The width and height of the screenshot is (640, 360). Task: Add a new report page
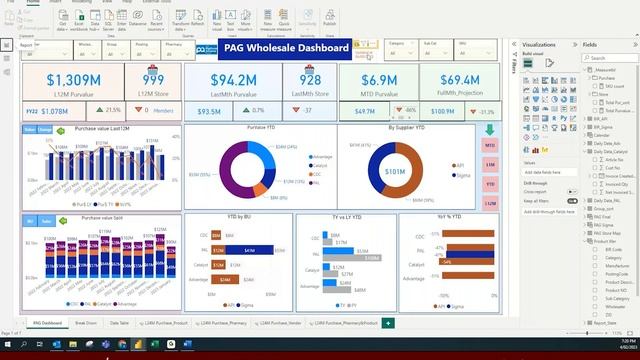coord(388,323)
